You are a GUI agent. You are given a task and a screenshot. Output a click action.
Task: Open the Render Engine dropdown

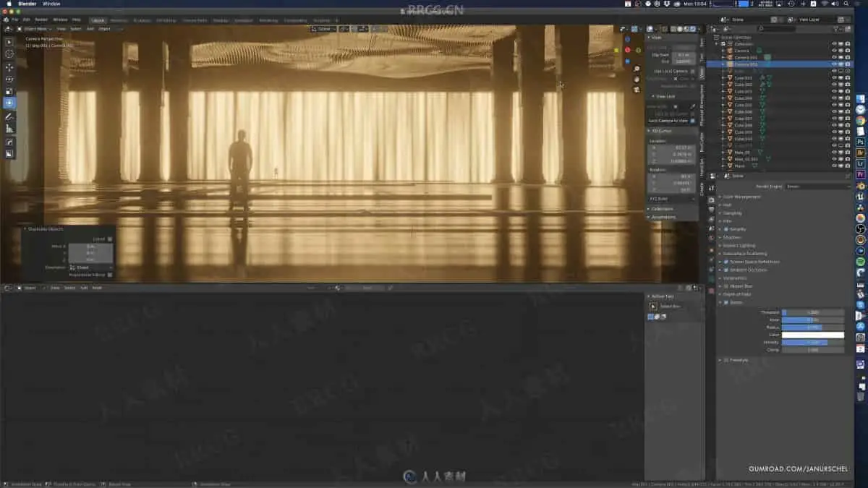[x=820, y=187]
